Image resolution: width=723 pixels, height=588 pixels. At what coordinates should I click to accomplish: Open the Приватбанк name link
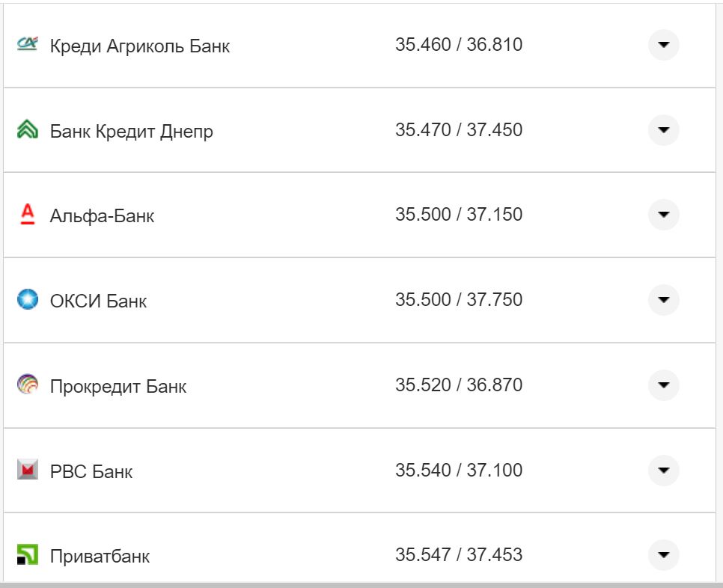pos(100,557)
